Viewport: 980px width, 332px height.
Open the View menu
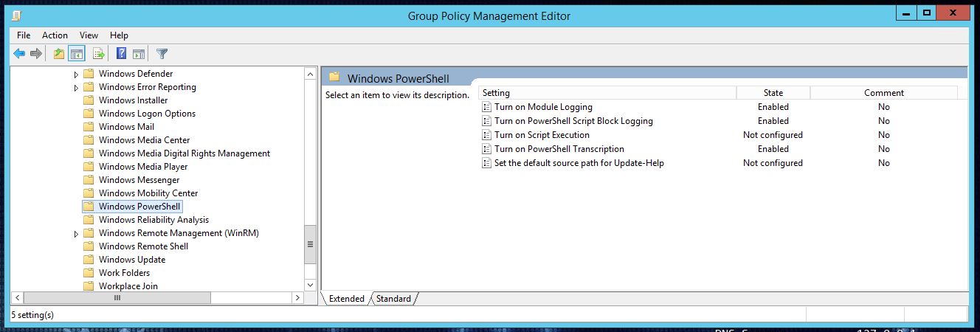coord(89,35)
